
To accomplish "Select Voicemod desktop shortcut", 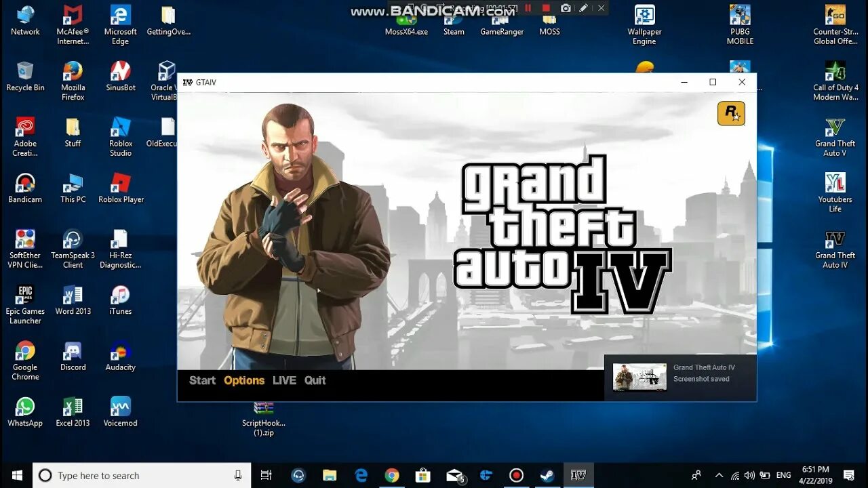I will click(120, 412).
